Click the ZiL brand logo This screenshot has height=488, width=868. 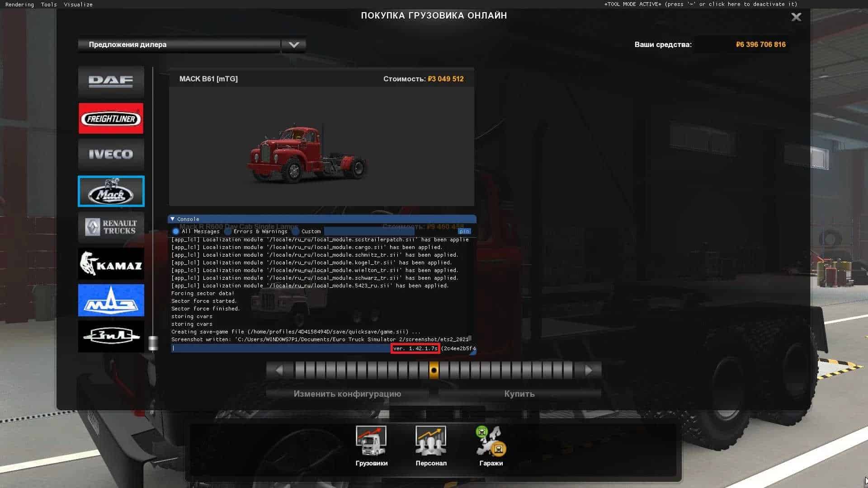coord(111,336)
